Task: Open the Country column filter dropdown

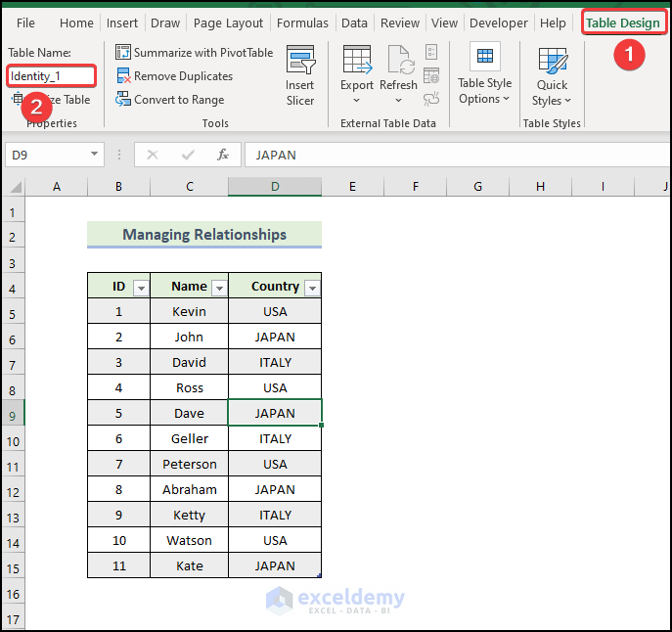Action: point(311,288)
